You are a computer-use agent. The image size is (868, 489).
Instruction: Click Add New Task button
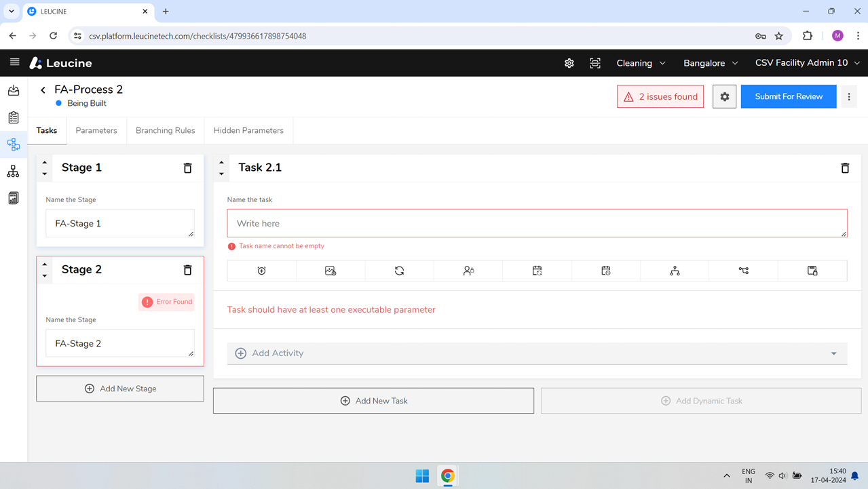click(x=373, y=401)
